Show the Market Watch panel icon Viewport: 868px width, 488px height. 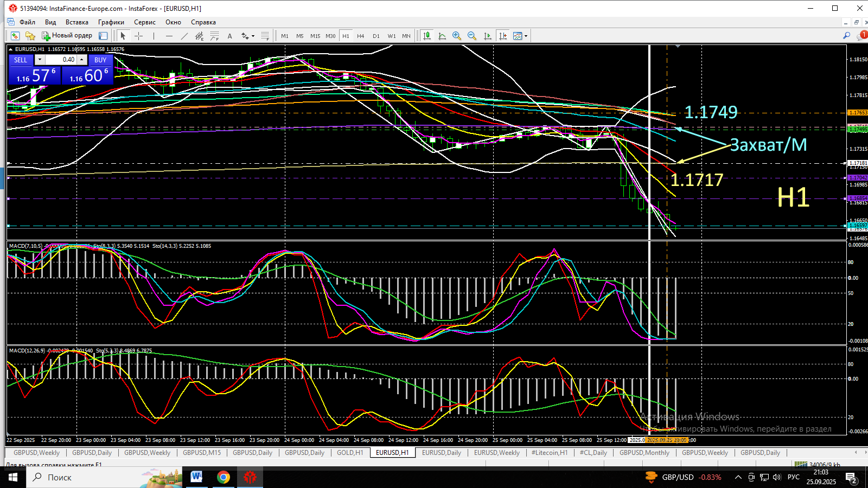103,36
